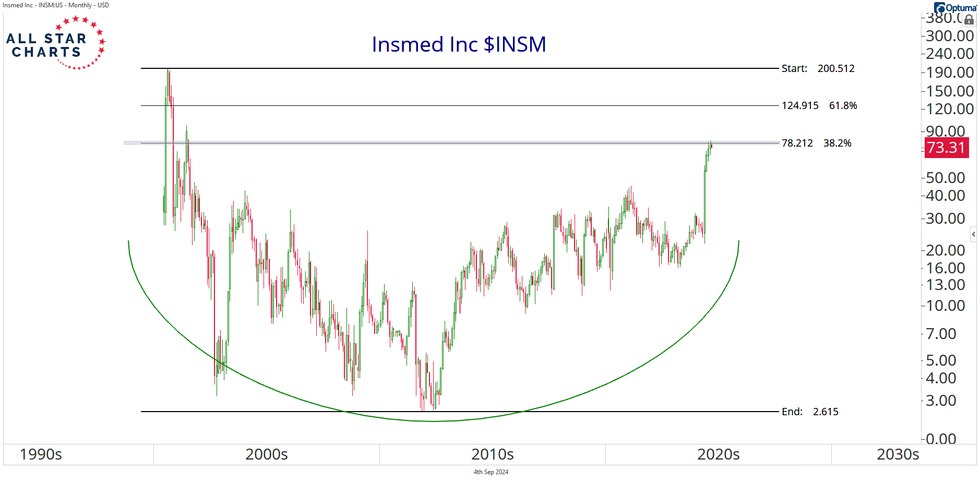Click the Optuma logo
The width and height of the screenshot is (980, 482).
955,7
